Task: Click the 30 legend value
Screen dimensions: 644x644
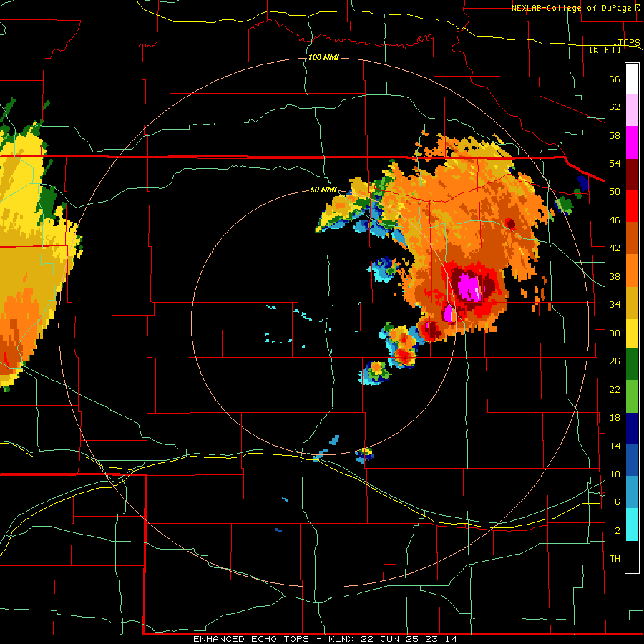Action: tap(615, 333)
